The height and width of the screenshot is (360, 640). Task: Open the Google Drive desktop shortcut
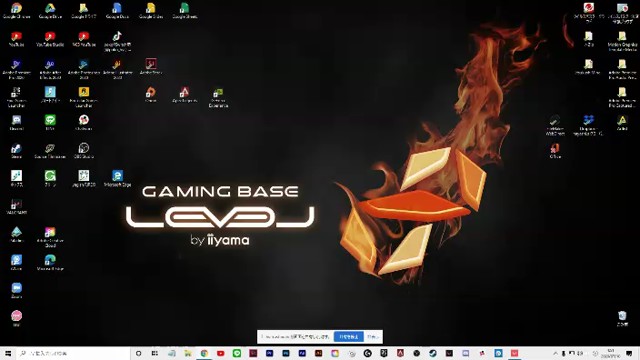pos(50,11)
